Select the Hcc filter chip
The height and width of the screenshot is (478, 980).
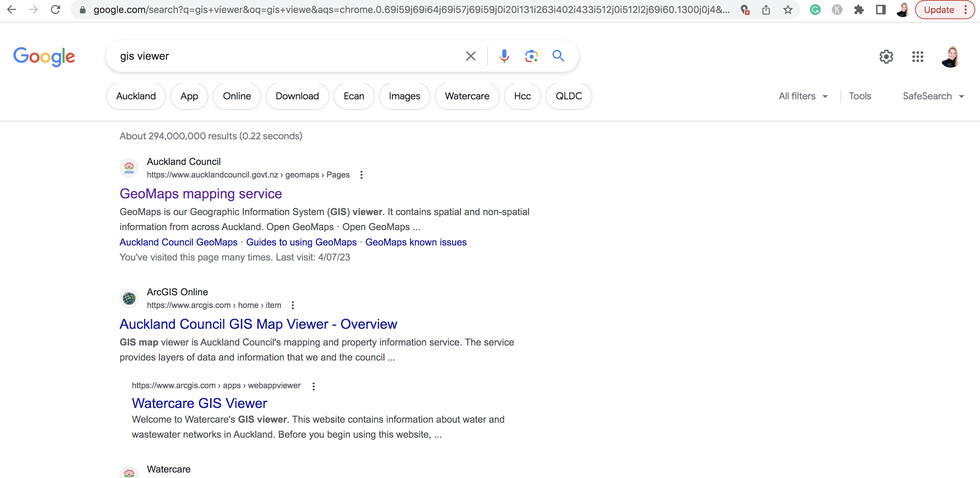(x=522, y=96)
